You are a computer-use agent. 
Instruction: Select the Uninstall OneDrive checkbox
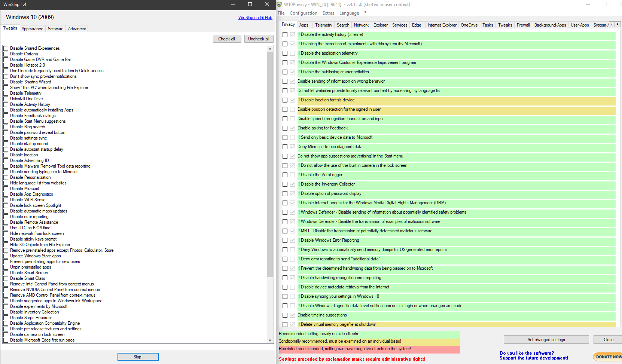coord(6,99)
